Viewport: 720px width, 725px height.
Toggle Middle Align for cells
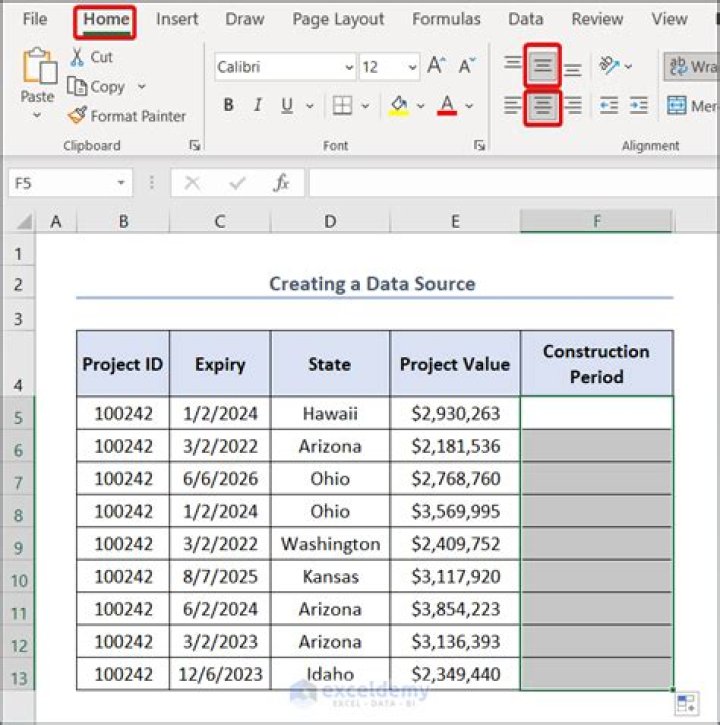pyautogui.click(x=543, y=67)
